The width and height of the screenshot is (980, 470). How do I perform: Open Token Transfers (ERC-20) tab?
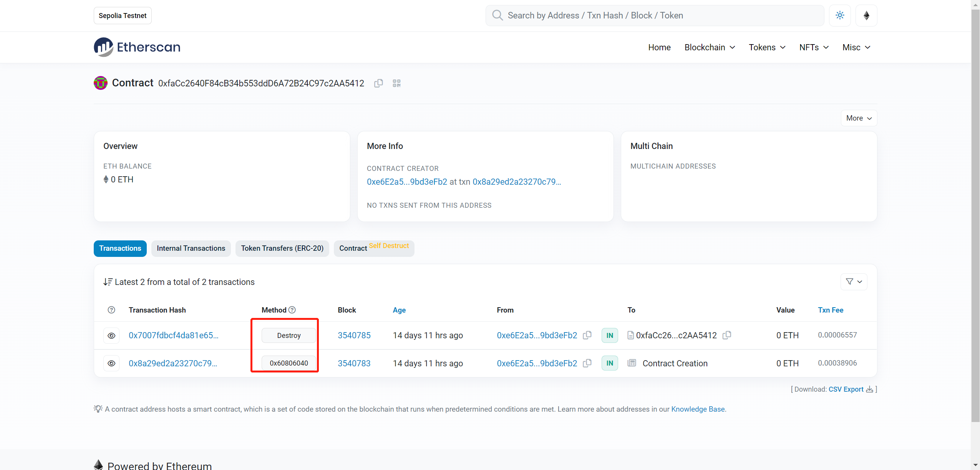click(282, 248)
